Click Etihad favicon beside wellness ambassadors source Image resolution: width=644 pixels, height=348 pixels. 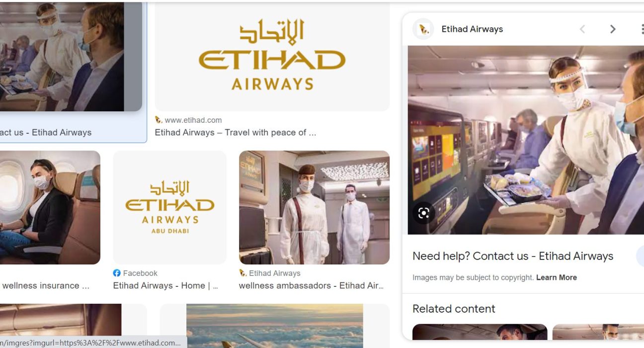[242, 273]
